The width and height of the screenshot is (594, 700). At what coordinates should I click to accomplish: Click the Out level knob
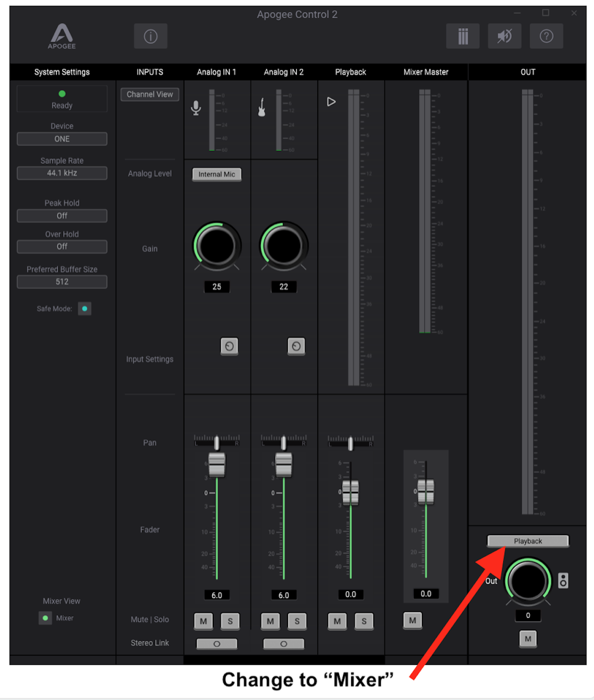[528, 581]
